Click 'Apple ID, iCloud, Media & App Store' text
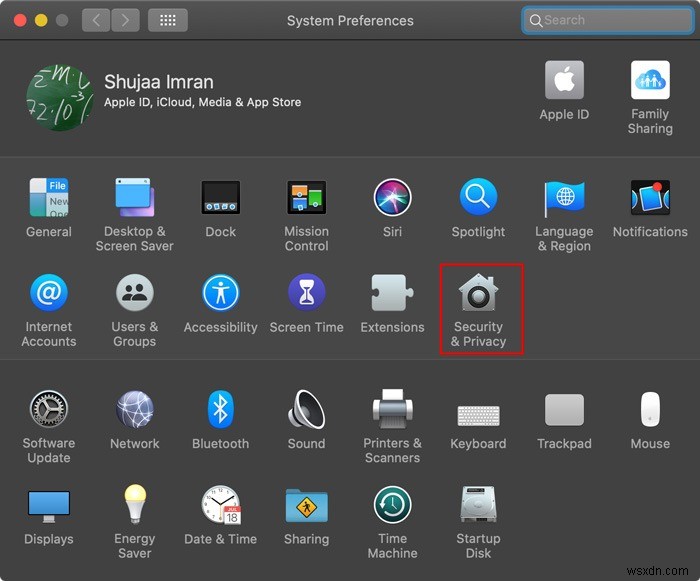This screenshot has height=581, width=700. coord(202,102)
